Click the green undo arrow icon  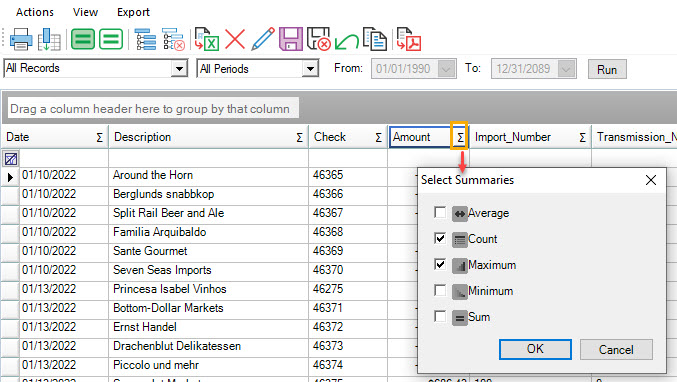coord(347,42)
